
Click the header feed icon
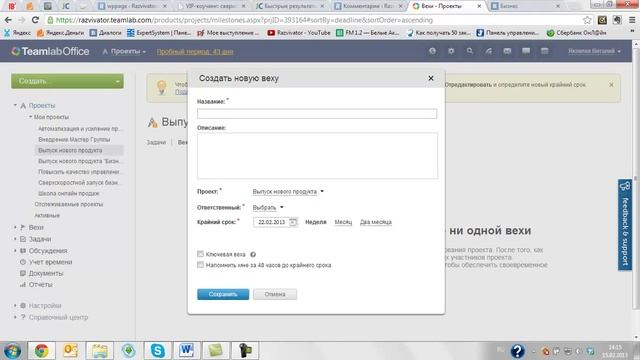489,51
